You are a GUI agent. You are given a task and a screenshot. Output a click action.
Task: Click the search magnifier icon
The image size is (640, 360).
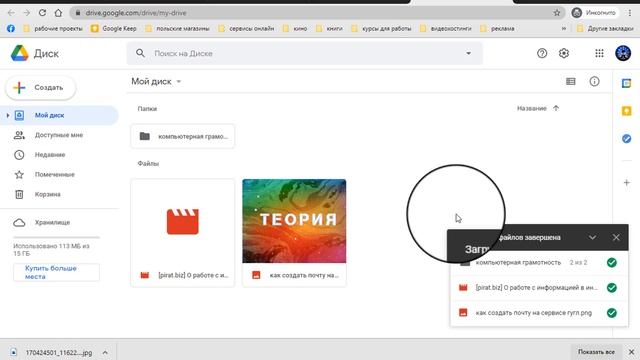(140, 53)
